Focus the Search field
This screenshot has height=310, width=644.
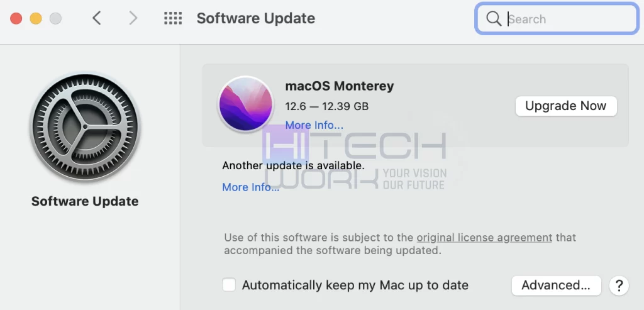point(557,19)
